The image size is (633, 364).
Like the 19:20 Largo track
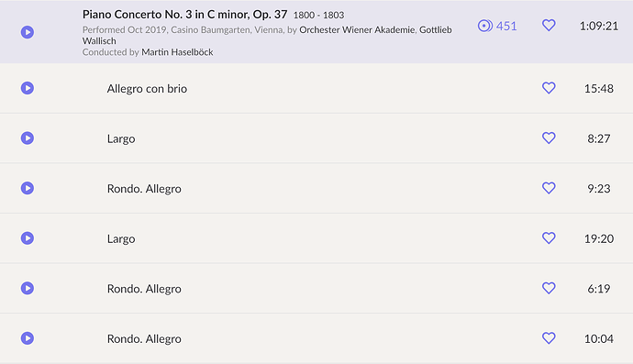[x=549, y=238]
